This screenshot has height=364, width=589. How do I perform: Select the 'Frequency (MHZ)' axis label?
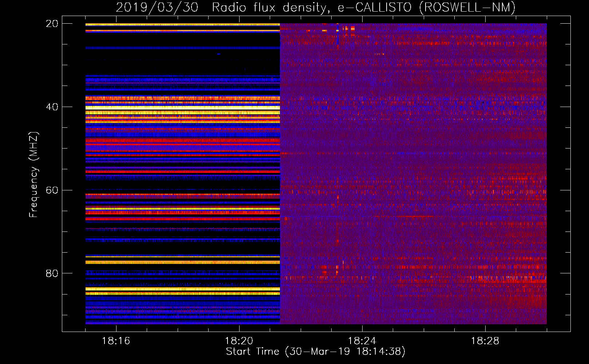pos(33,175)
